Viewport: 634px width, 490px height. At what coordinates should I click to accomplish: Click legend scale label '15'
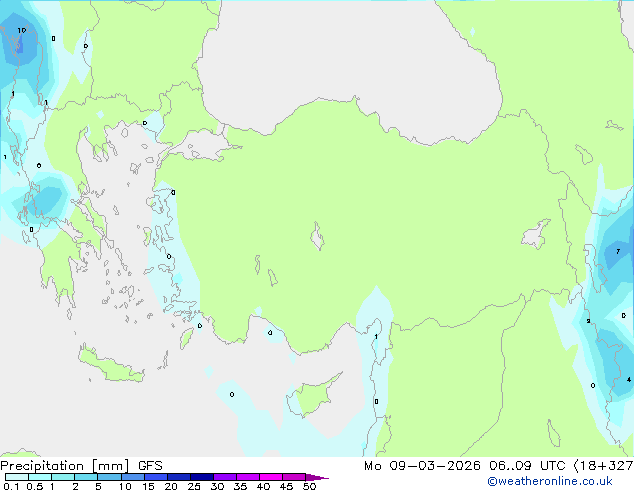148,486
